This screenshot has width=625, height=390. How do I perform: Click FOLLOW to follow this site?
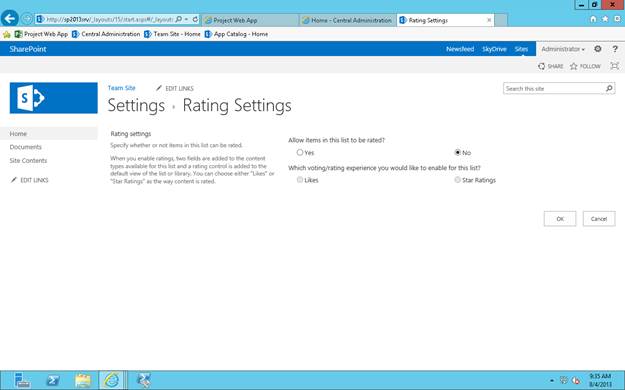point(585,66)
